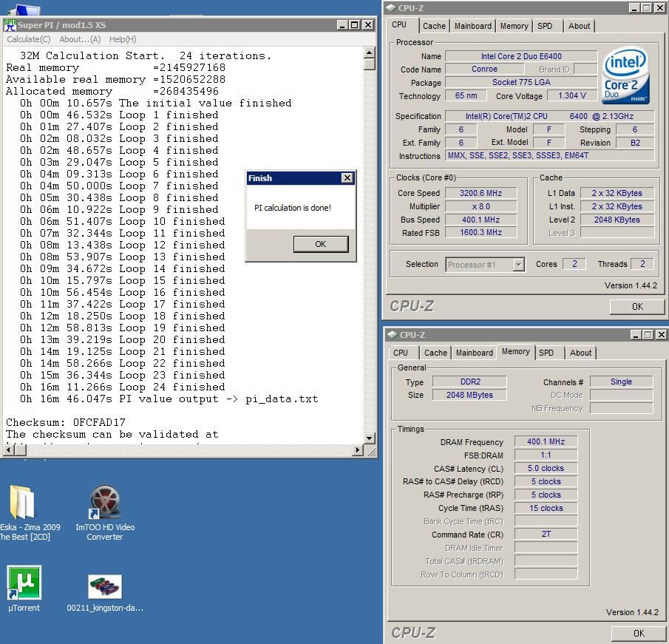Click the Code Name field 'Conroe'
This screenshot has width=669, height=644.
(484, 70)
